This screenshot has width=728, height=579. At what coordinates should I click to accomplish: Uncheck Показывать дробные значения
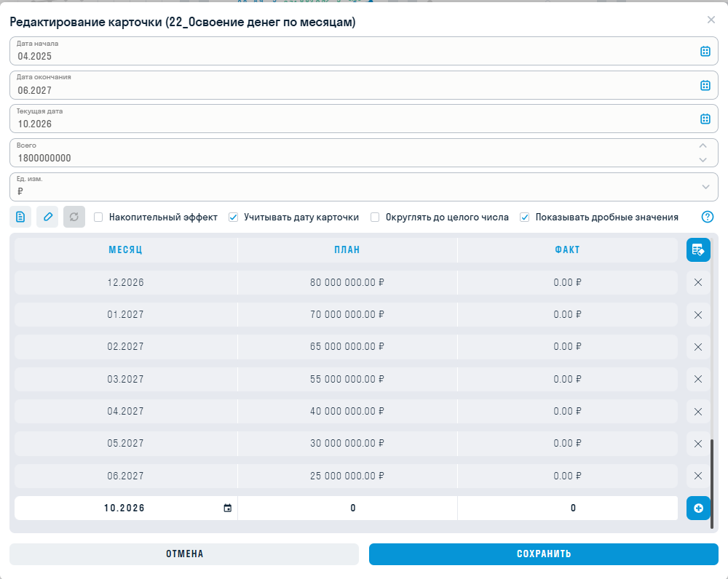(525, 217)
